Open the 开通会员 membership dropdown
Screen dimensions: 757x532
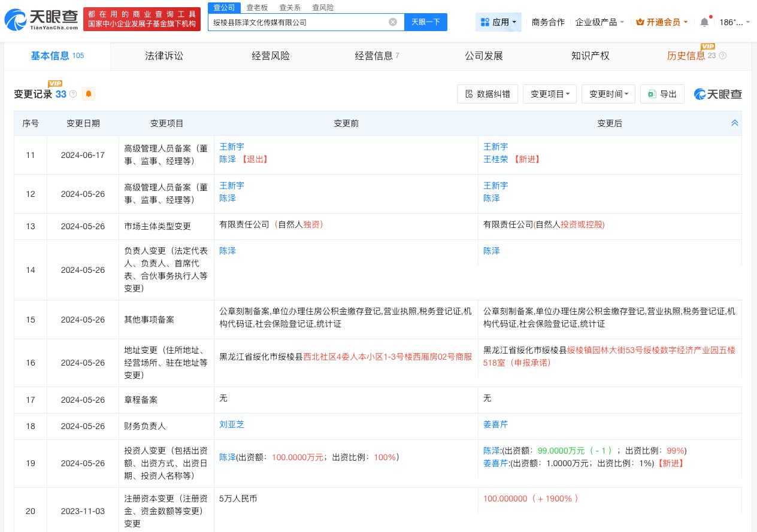[662, 22]
